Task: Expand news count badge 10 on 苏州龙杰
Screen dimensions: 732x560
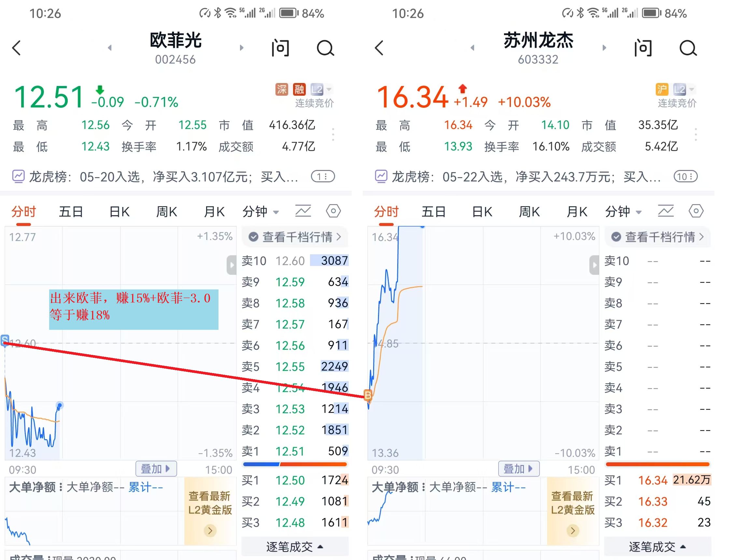Action: tap(686, 176)
